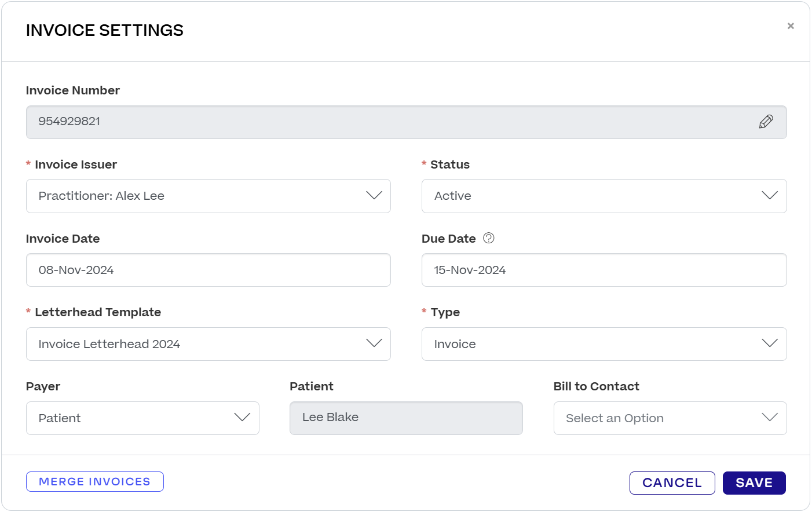Select an option for Bill to Contact

click(670, 418)
